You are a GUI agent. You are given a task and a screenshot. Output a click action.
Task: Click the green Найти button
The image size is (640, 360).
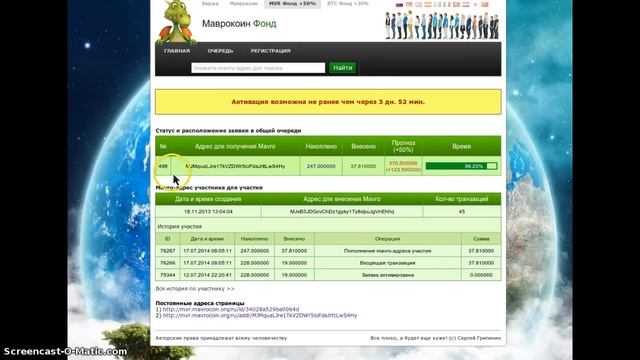pyautogui.click(x=342, y=68)
